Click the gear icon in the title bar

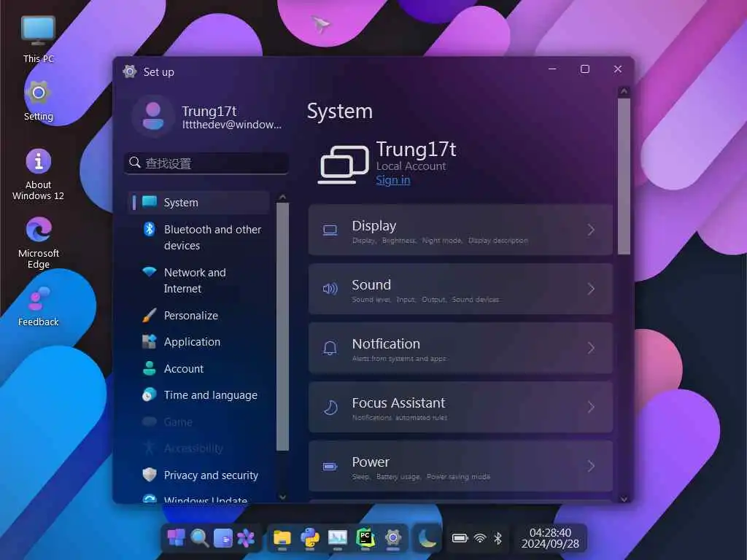pos(130,71)
